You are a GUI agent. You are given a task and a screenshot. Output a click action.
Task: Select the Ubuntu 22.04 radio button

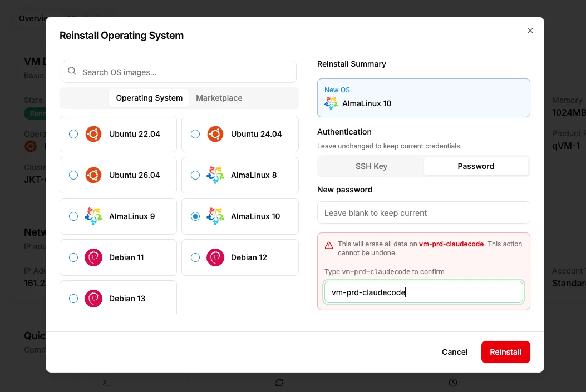(x=73, y=134)
